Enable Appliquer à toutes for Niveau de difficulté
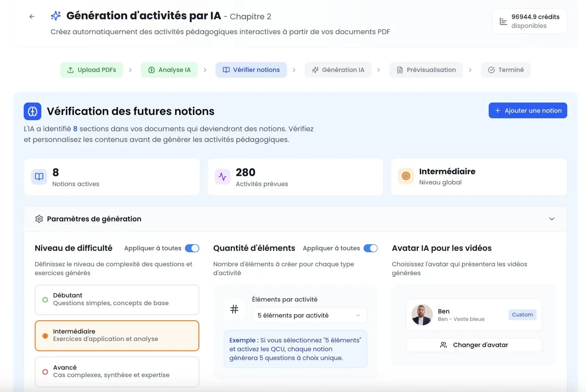Viewport: 586px width, 392px height. (192, 248)
